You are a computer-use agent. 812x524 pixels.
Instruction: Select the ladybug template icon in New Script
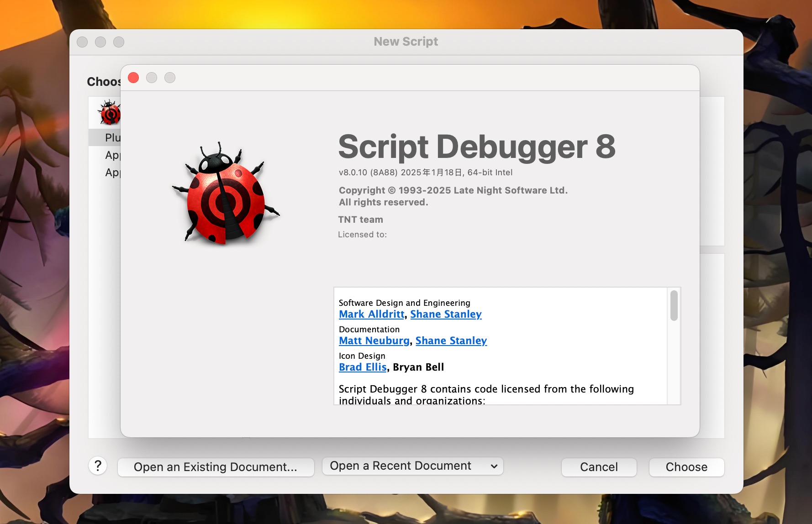109,112
